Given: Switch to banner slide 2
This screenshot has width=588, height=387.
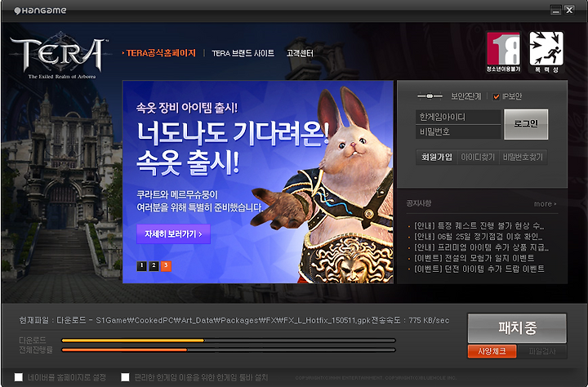Looking at the screenshot, I should [154, 266].
